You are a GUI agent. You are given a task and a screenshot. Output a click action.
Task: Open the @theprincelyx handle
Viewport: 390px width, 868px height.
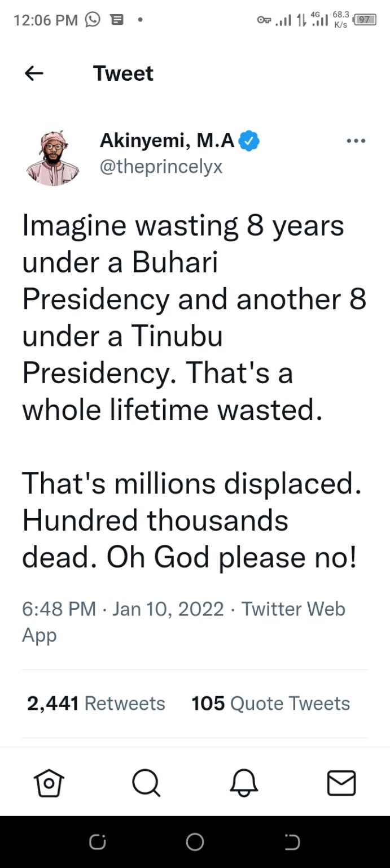pyautogui.click(x=161, y=167)
